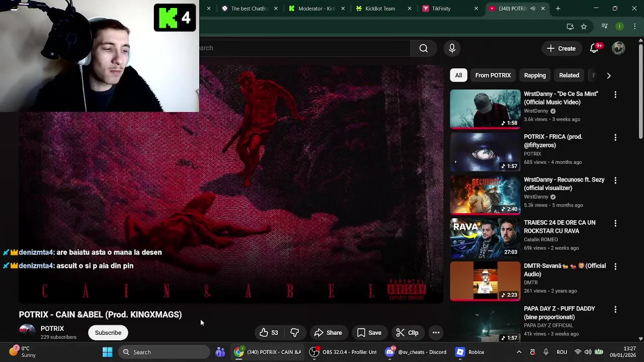Image resolution: width=644 pixels, height=362 pixels.
Task: Open Windows Start menu
Action: click(107, 352)
